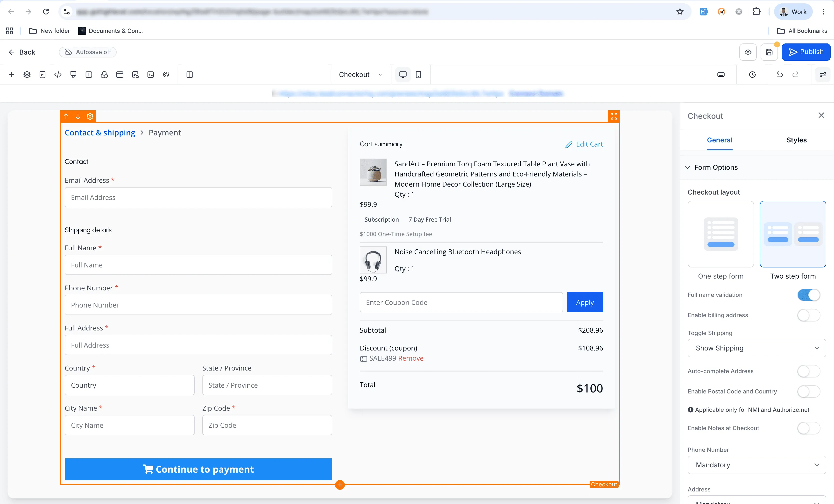Open Checkout page selector dropdown
Image resolution: width=834 pixels, height=504 pixels.
click(361, 74)
